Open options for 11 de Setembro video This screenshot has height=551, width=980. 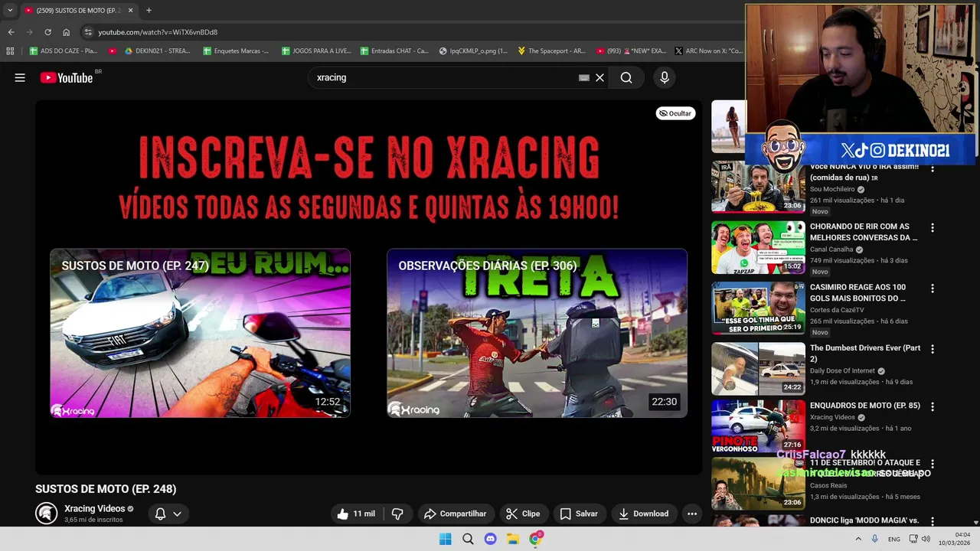(x=933, y=464)
